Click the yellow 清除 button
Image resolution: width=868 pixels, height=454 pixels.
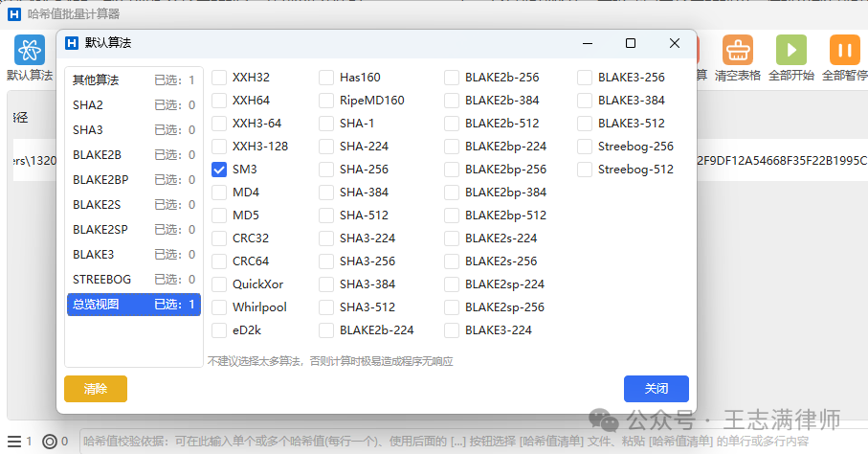coord(96,389)
